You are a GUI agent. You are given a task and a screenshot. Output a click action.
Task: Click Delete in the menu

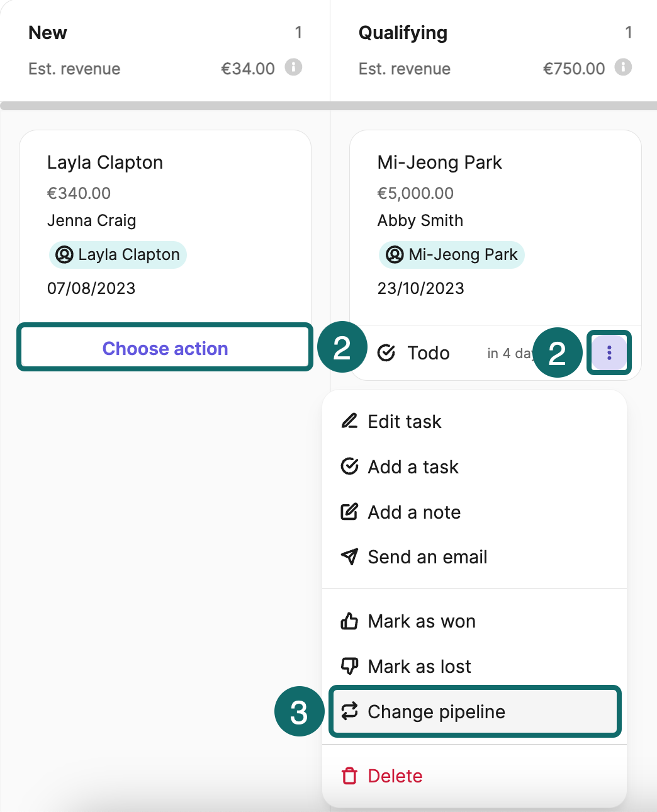coord(474,775)
